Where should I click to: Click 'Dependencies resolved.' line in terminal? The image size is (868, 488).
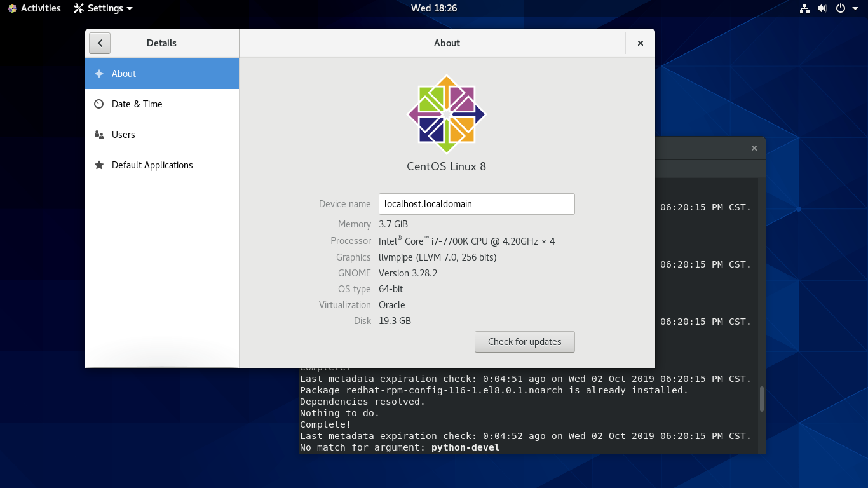363,402
